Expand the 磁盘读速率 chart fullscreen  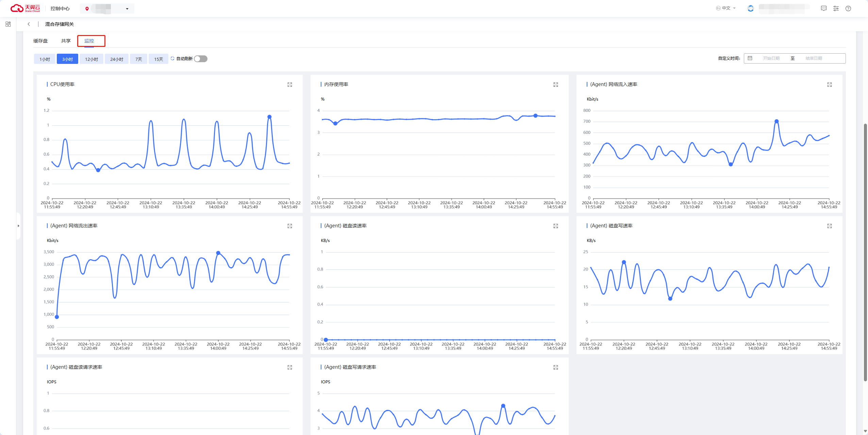point(556,226)
